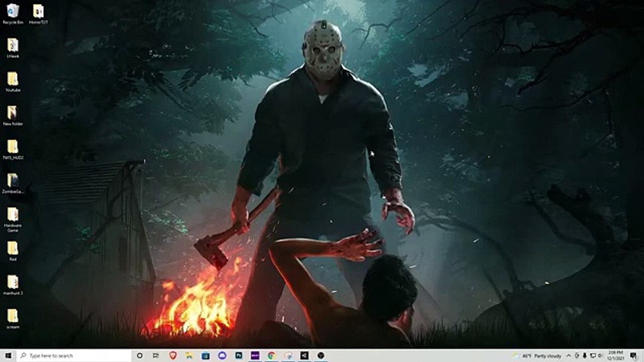Launch Brave browser from the taskbar
644x362 pixels.
click(x=173, y=355)
